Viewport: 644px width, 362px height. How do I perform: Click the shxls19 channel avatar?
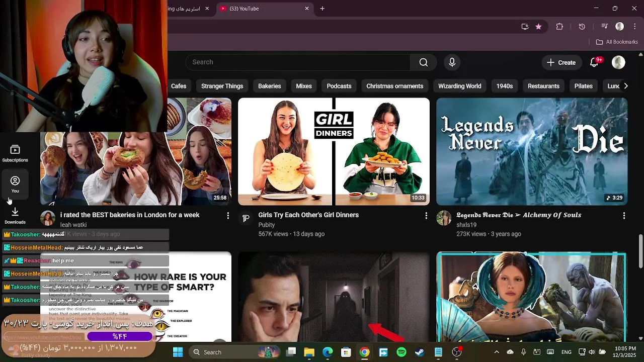pyautogui.click(x=444, y=218)
